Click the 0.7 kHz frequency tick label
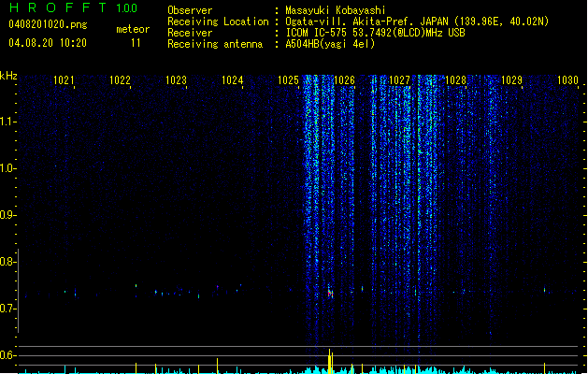The height and width of the screenshot is (374, 588). (x=7, y=309)
